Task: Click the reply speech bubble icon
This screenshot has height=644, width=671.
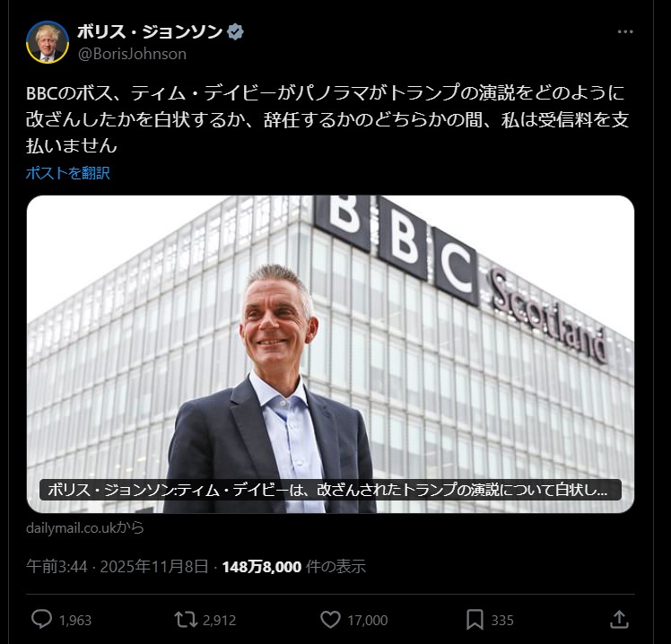Action: [41, 619]
